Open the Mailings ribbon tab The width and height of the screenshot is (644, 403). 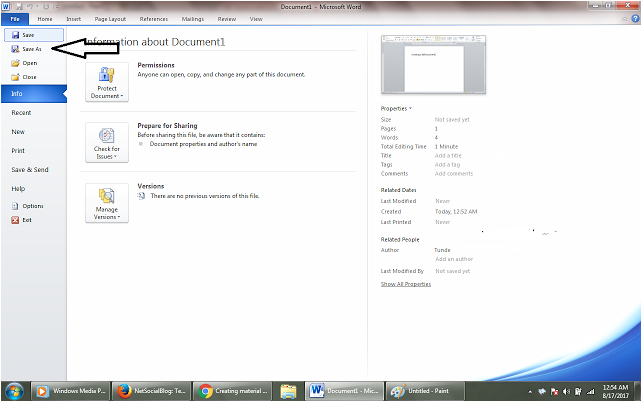pos(193,19)
